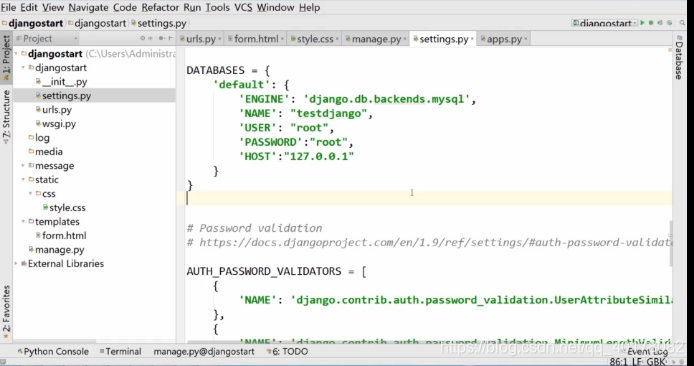Open the File menu
694x366 pixels.
pyautogui.click(x=8, y=8)
